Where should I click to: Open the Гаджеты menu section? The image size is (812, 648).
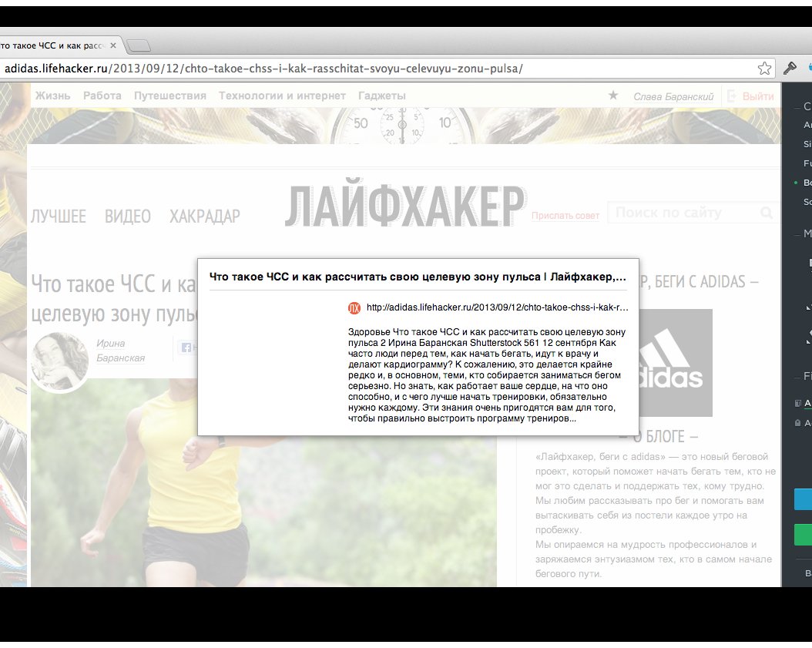coord(381,96)
